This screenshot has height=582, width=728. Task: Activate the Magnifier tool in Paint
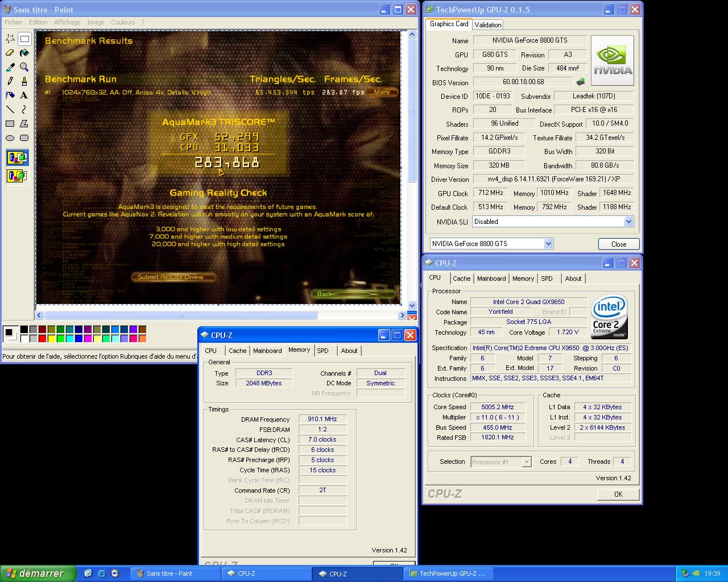24,67
